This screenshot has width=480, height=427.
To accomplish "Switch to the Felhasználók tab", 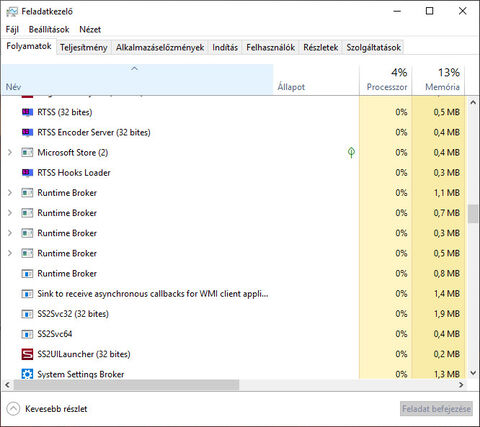I will (x=271, y=48).
